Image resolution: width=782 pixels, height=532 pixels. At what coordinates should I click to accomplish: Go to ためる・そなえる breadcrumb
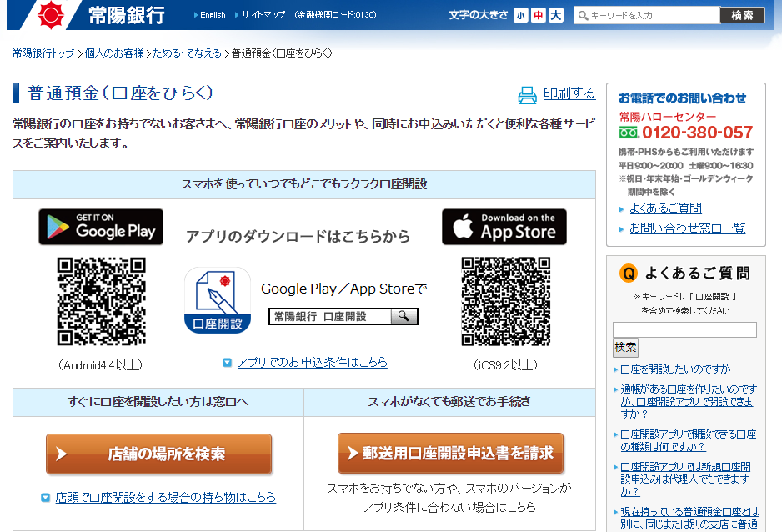pos(187,53)
